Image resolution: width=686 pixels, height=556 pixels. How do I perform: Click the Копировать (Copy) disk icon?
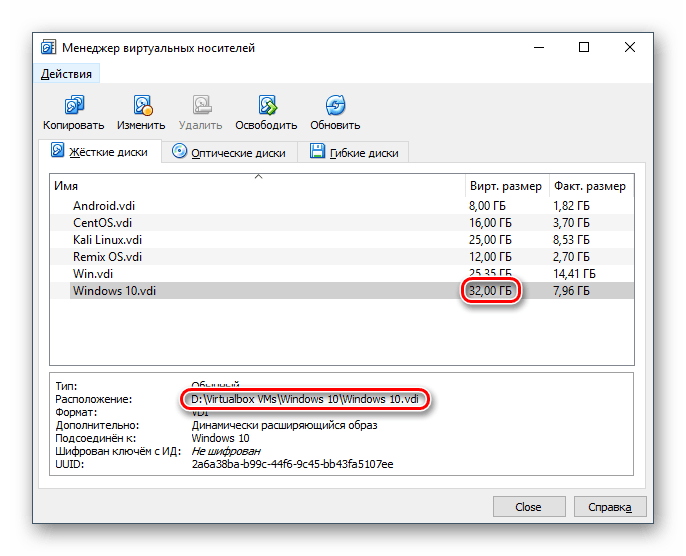[x=74, y=105]
